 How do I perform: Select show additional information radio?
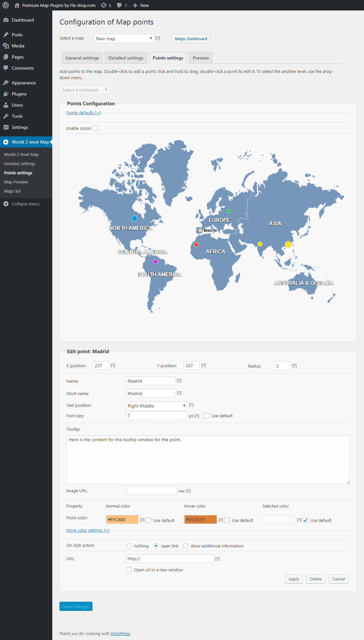(186, 546)
